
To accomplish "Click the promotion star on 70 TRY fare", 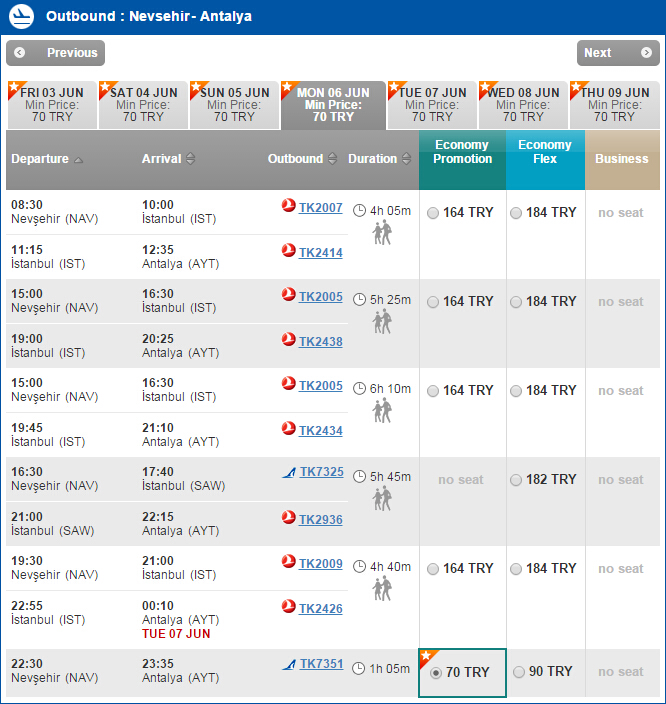I will [x=427, y=657].
